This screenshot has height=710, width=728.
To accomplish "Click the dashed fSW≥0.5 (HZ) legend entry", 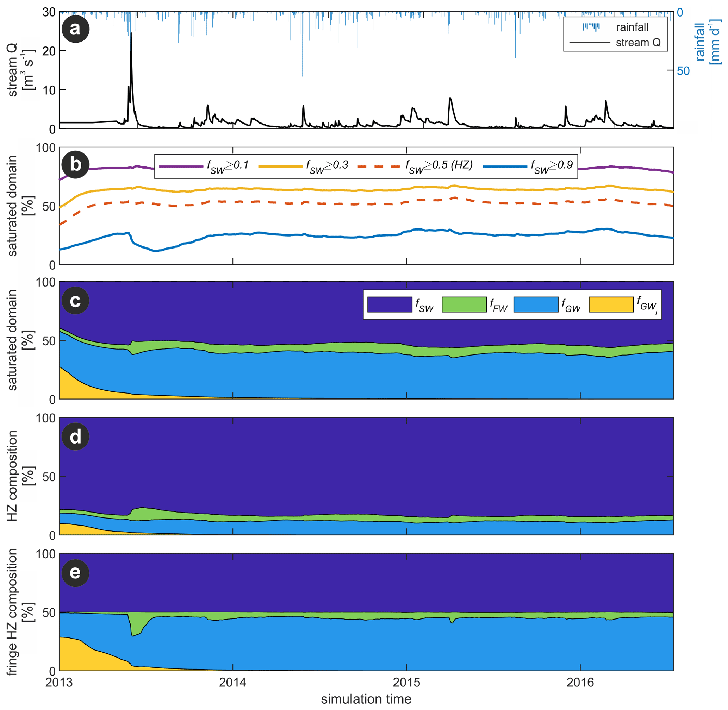I will point(379,166).
